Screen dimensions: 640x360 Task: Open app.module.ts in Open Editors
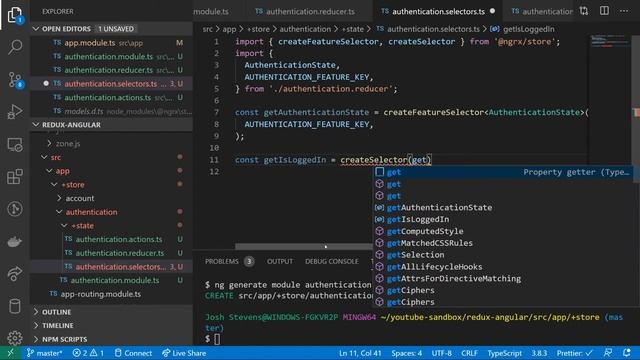(111, 43)
